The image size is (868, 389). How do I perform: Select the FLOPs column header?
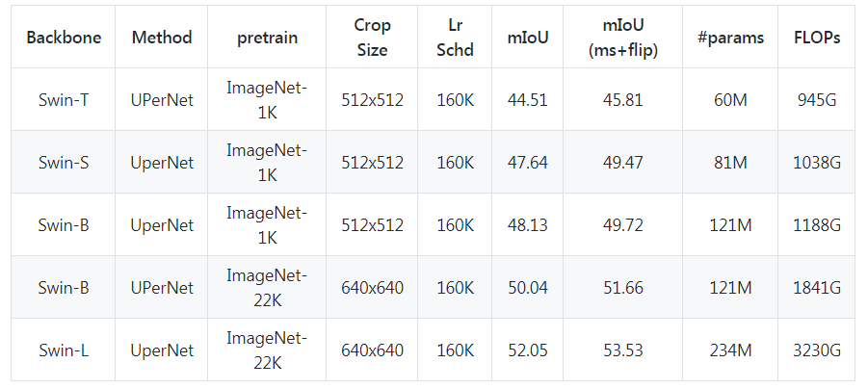coord(817,38)
